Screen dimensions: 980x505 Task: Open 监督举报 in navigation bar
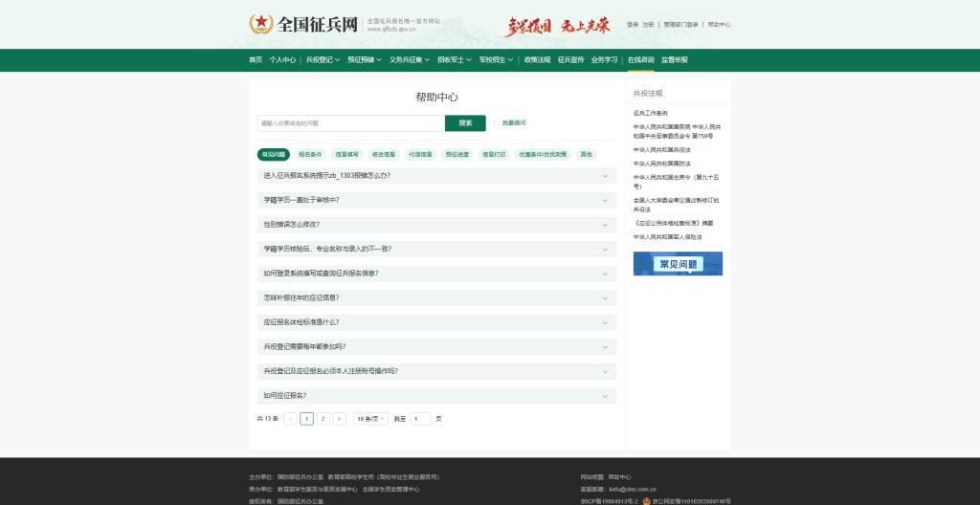tap(674, 60)
